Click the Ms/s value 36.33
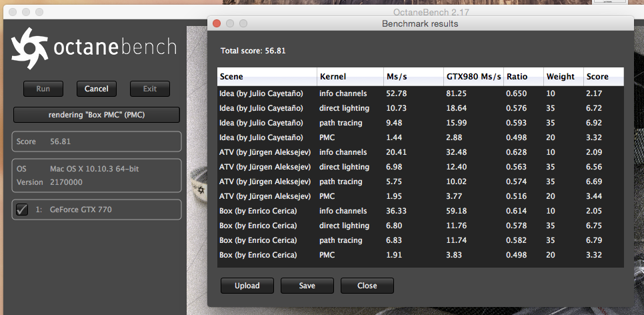 pyautogui.click(x=397, y=211)
